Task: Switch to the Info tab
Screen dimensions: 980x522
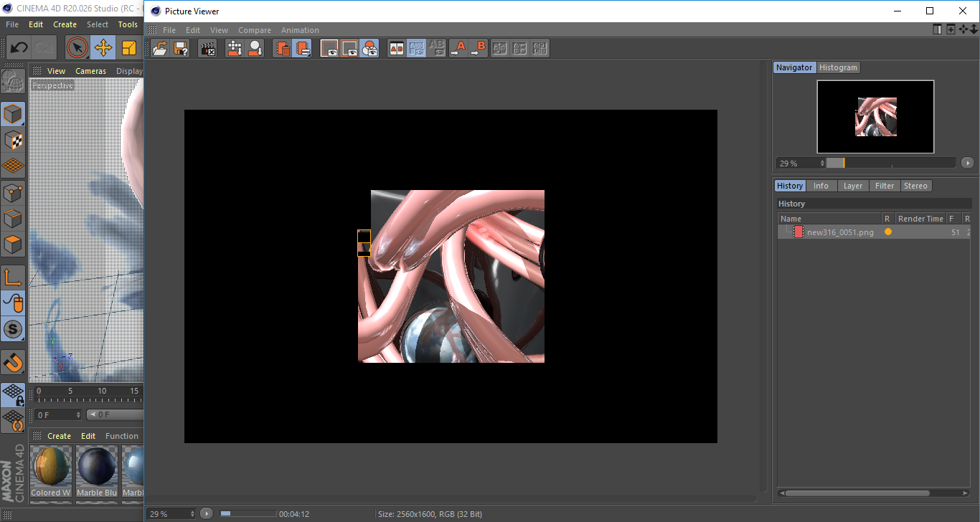Action: point(821,186)
